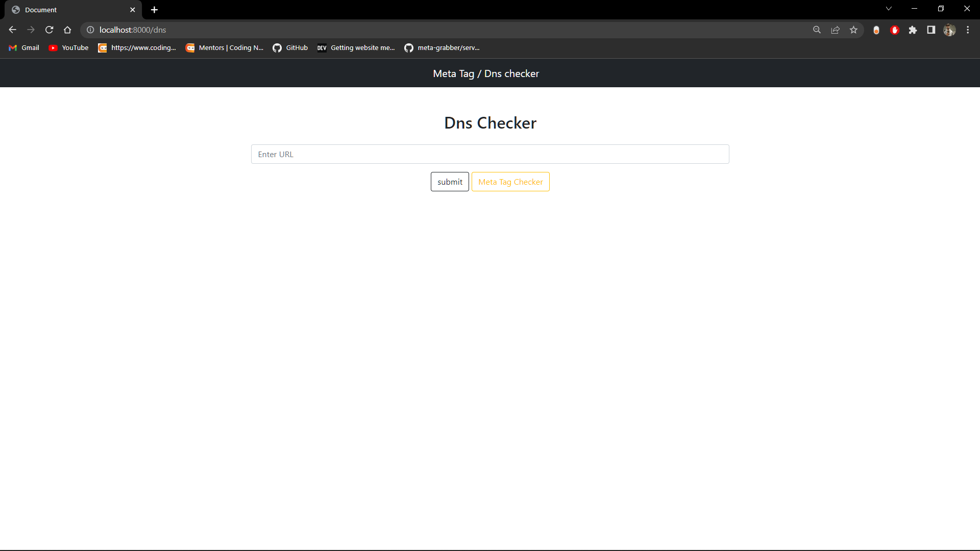
Task: Expand the tab search dropdown arrow
Action: coord(889,9)
